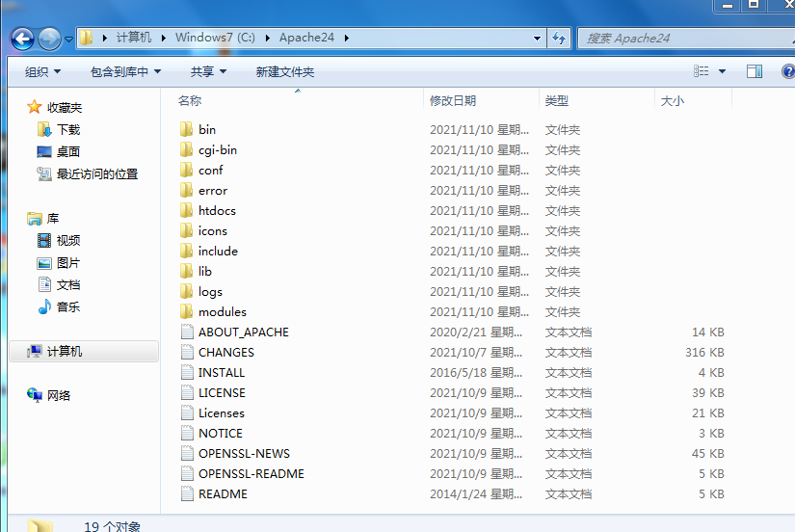Sort by the 类型 column header
The image size is (795, 532).
coord(557,101)
